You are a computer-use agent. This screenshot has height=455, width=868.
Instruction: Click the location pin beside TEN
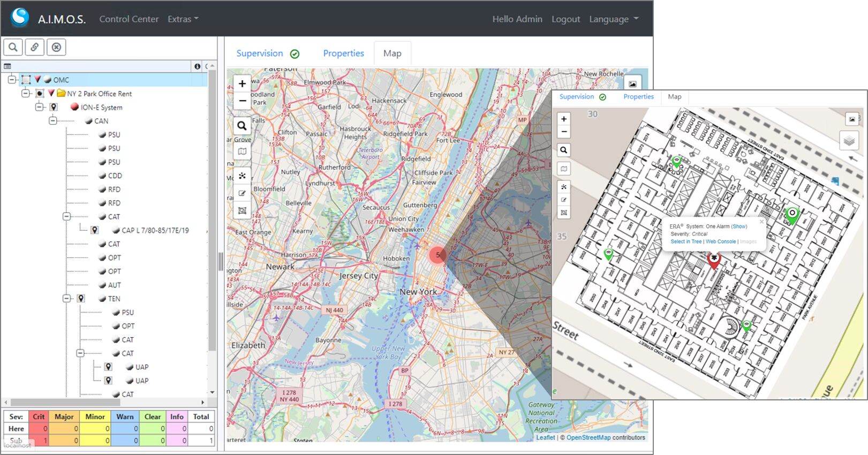click(x=81, y=298)
